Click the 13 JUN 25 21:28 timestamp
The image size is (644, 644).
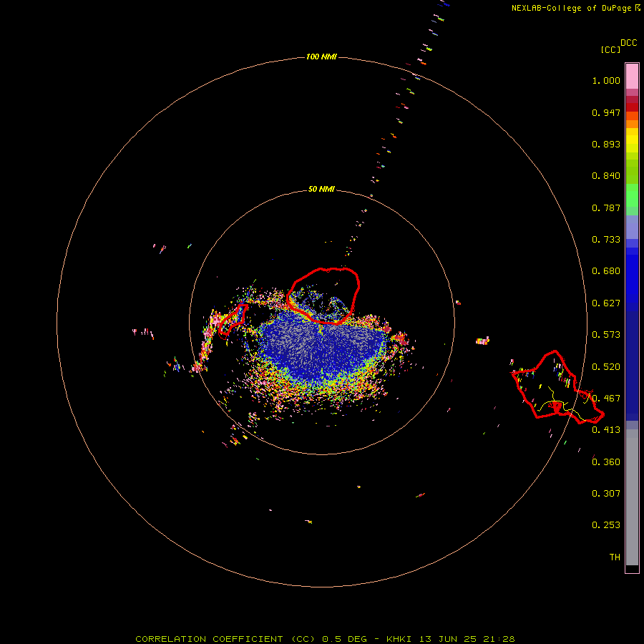coord(467,639)
